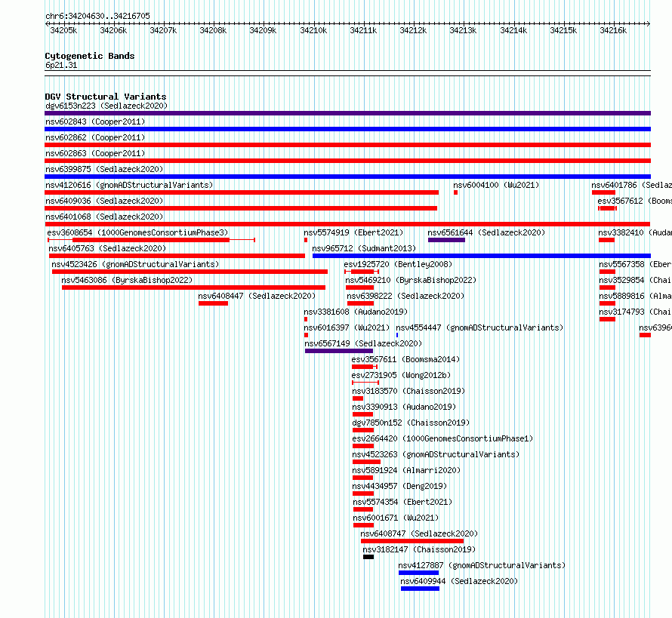Viewport: 672px width, 618px height.
Task: Select the black nsv3182147 (Chaisson2019) bar
Action: pyautogui.click(x=368, y=557)
